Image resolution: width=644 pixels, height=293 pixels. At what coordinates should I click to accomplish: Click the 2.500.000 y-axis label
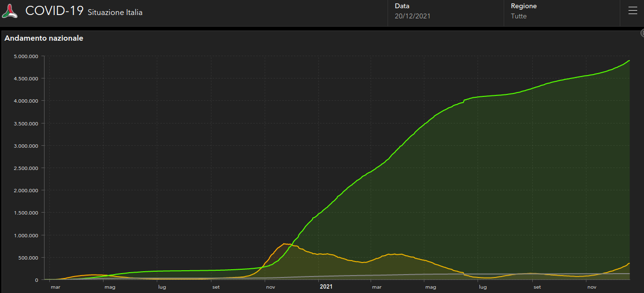tap(27, 168)
